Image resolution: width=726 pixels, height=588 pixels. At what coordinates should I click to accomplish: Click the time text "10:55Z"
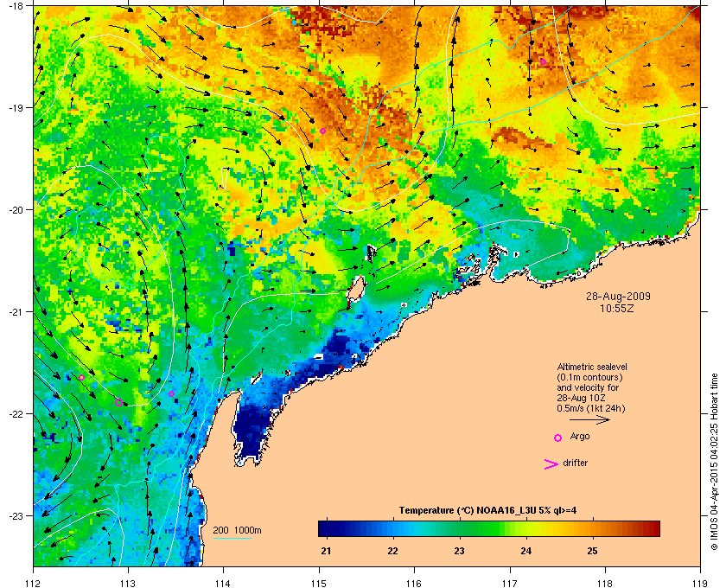point(617,308)
